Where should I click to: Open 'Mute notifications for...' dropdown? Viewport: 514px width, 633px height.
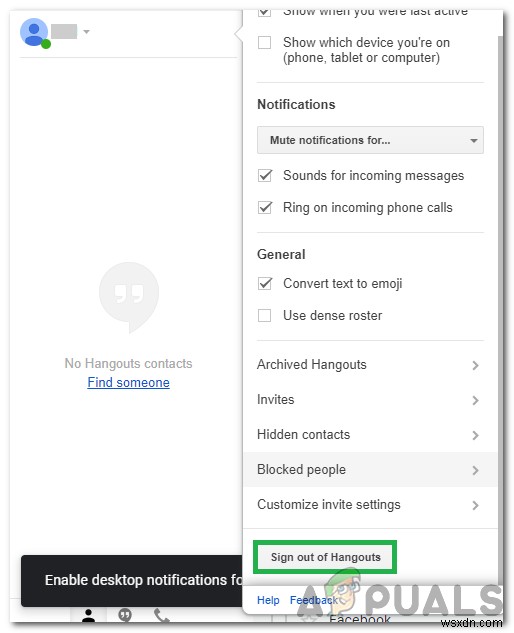click(370, 140)
